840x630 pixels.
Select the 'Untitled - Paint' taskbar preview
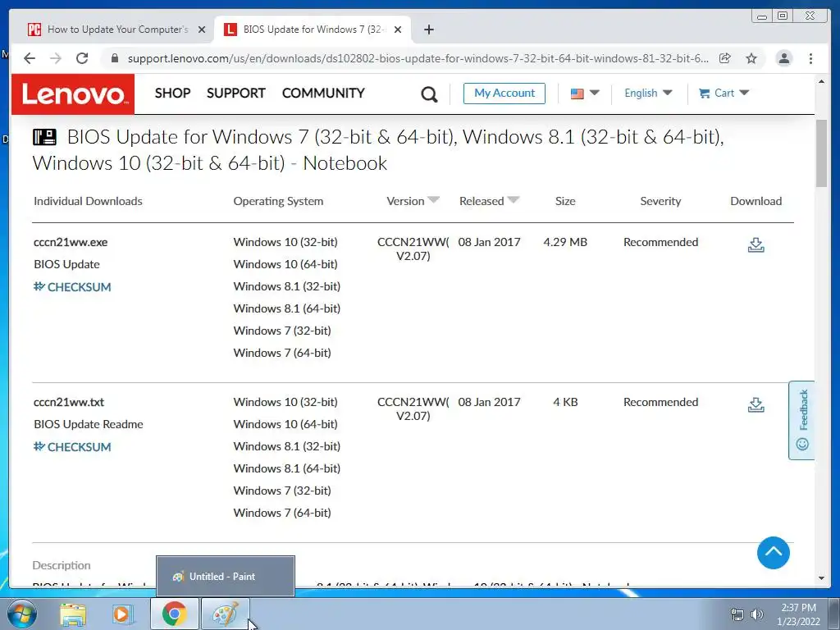pyautogui.click(x=225, y=576)
